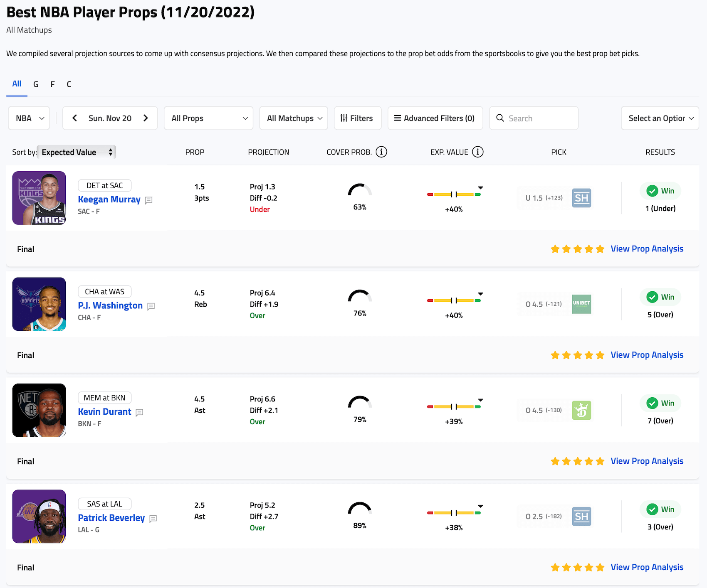Open Keegan Murray's note icon

[148, 200]
